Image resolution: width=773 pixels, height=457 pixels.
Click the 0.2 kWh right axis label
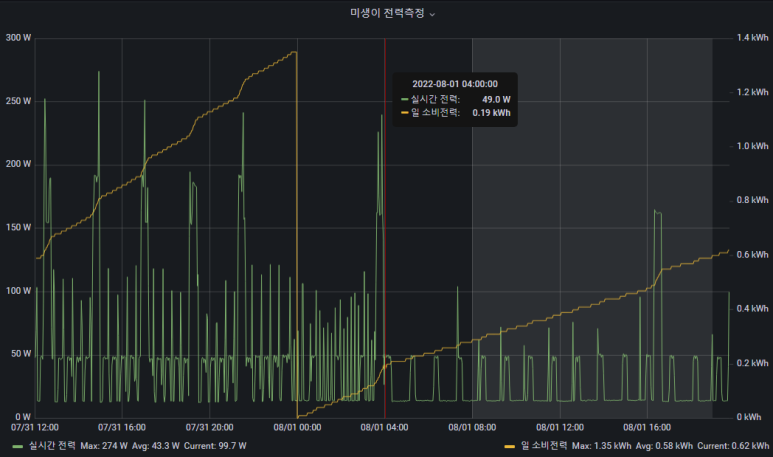(752, 363)
